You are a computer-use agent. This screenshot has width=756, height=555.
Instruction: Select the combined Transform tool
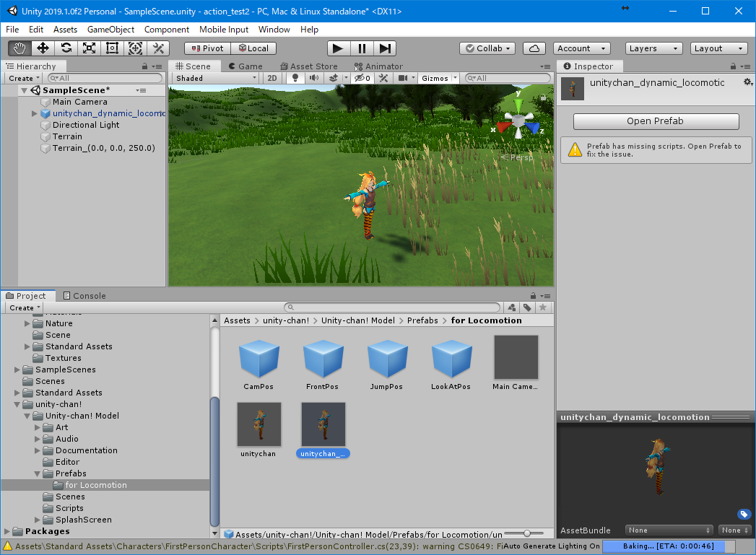pos(136,48)
